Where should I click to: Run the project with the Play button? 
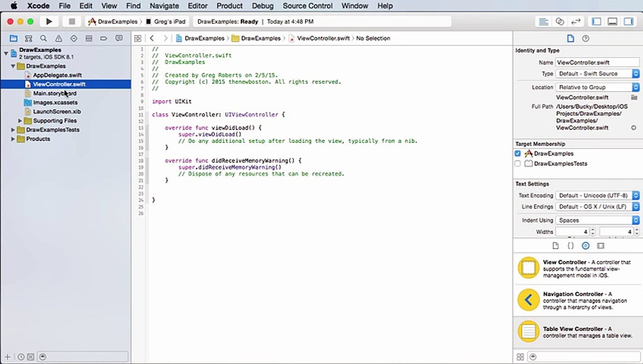tap(49, 22)
